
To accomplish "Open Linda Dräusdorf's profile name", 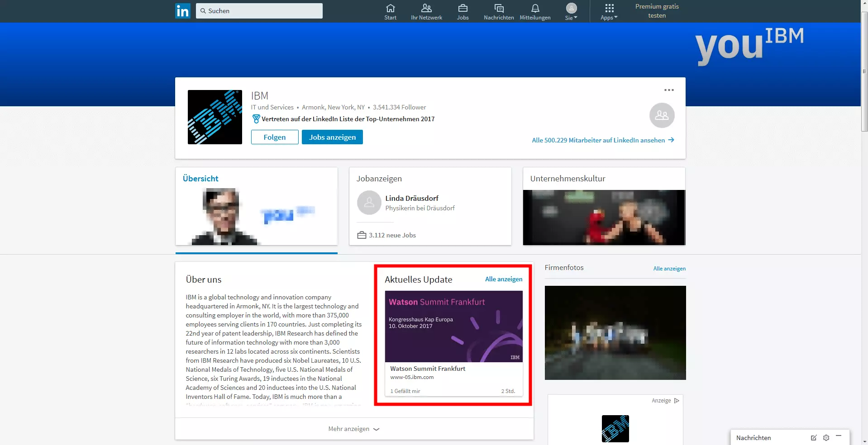I will click(411, 198).
